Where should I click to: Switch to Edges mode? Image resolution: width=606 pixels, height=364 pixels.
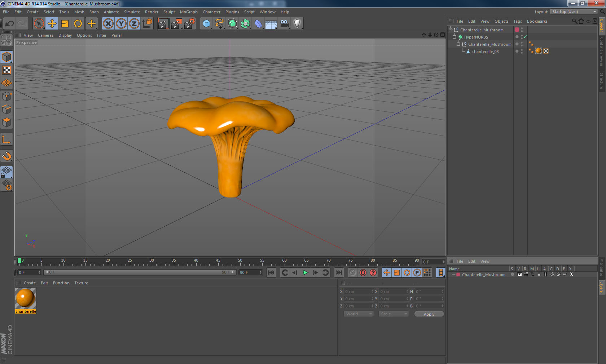click(6, 110)
